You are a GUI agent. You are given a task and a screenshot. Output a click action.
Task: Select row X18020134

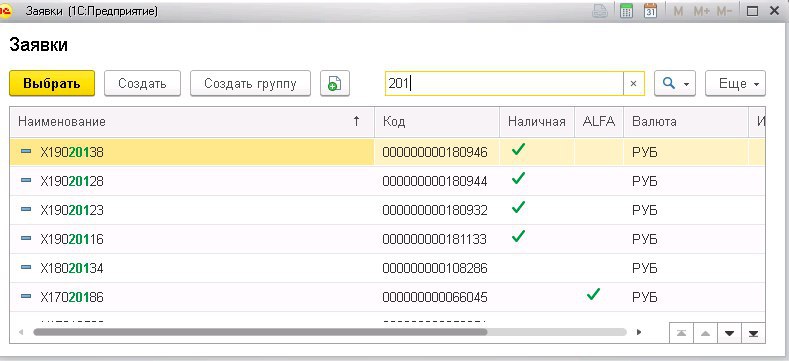click(x=387, y=268)
